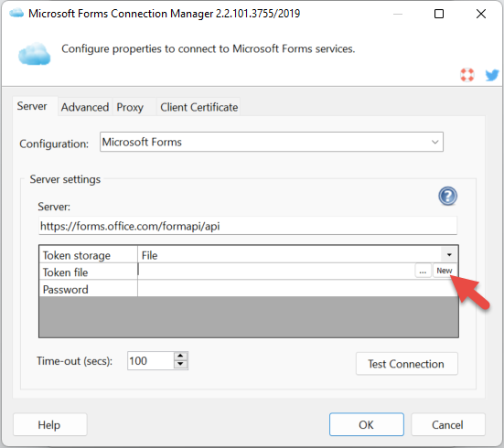The height and width of the screenshot is (448, 504).
Task: Create a New token file
Action: (x=445, y=271)
